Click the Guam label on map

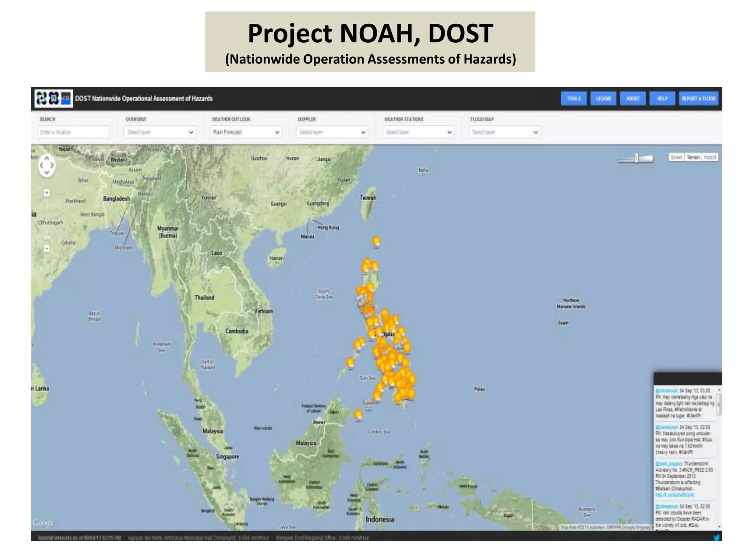[x=563, y=323]
